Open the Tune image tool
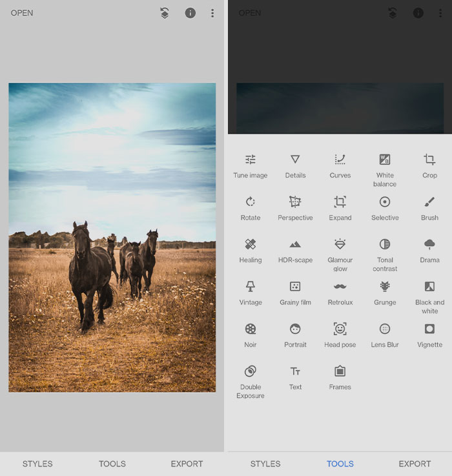This screenshot has width=452, height=476. click(250, 165)
